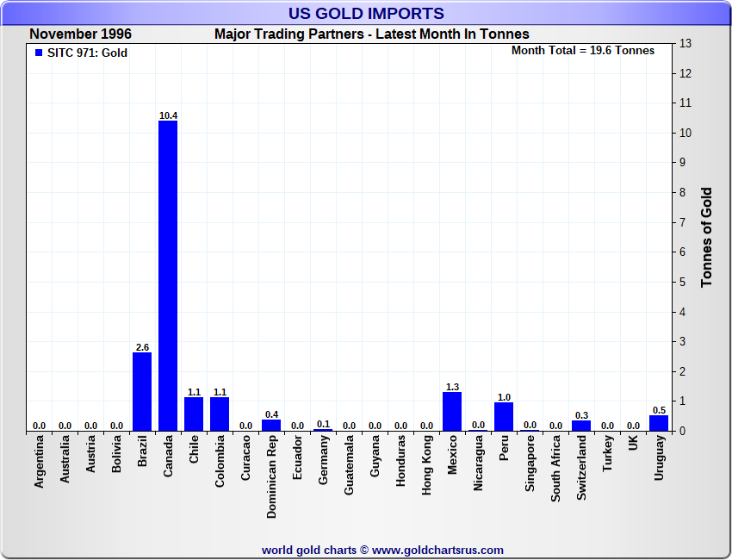Click the Uruguay bar at 0.5 tonnes
732x560 pixels.
(x=659, y=423)
